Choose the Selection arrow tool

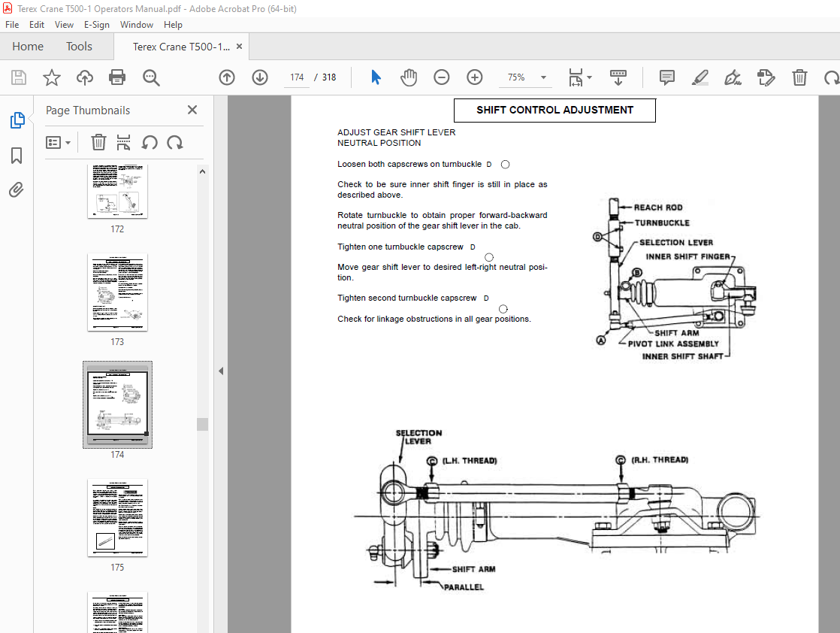376,77
